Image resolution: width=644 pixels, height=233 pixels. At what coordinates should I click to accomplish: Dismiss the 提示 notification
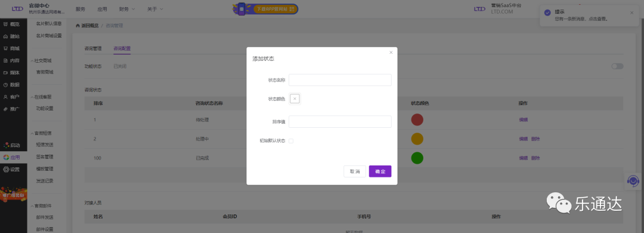pos(631,13)
